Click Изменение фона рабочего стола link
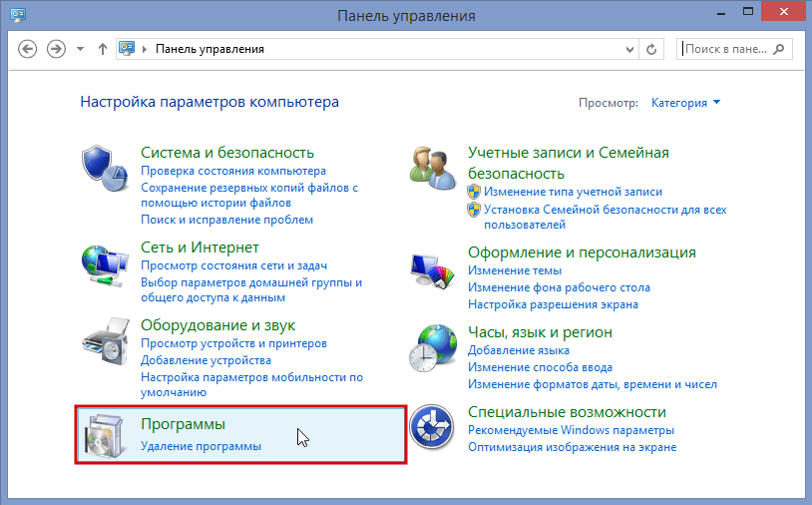Image resolution: width=812 pixels, height=505 pixels. (560, 287)
